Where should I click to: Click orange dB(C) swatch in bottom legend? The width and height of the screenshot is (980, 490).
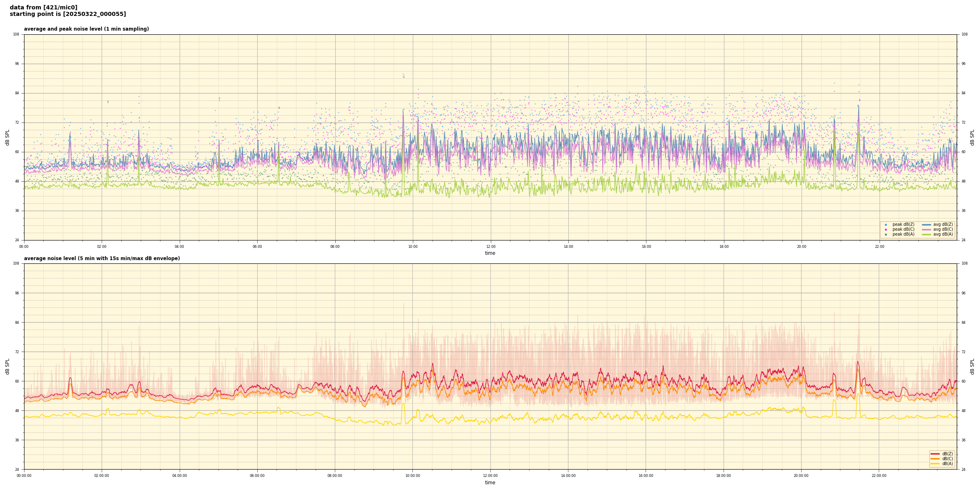935,459
